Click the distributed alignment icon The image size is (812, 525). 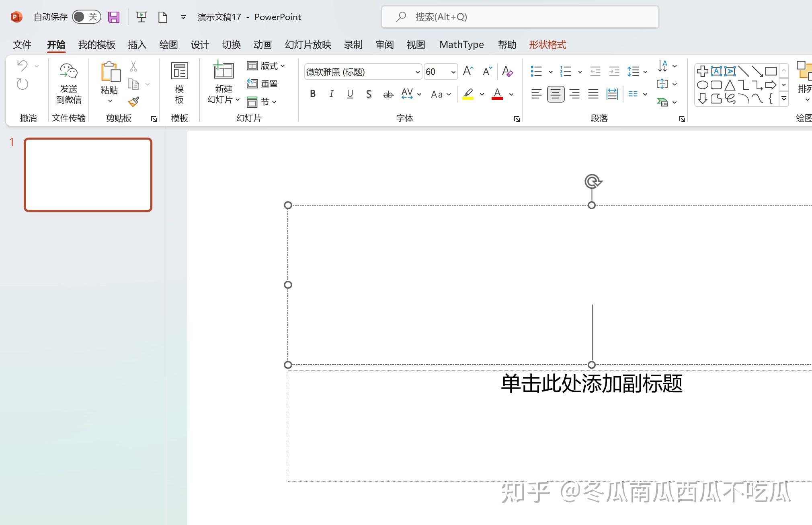coord(612,94)
